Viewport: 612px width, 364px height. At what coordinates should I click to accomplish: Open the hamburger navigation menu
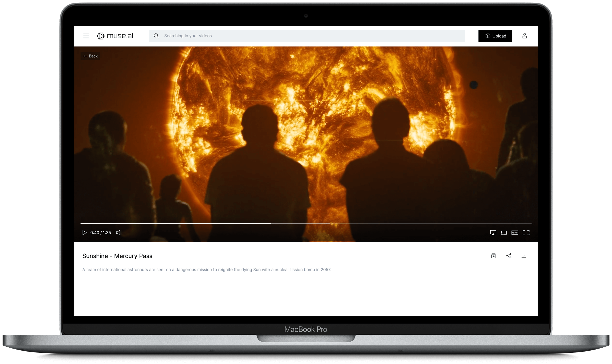click(x=86, y=36)
